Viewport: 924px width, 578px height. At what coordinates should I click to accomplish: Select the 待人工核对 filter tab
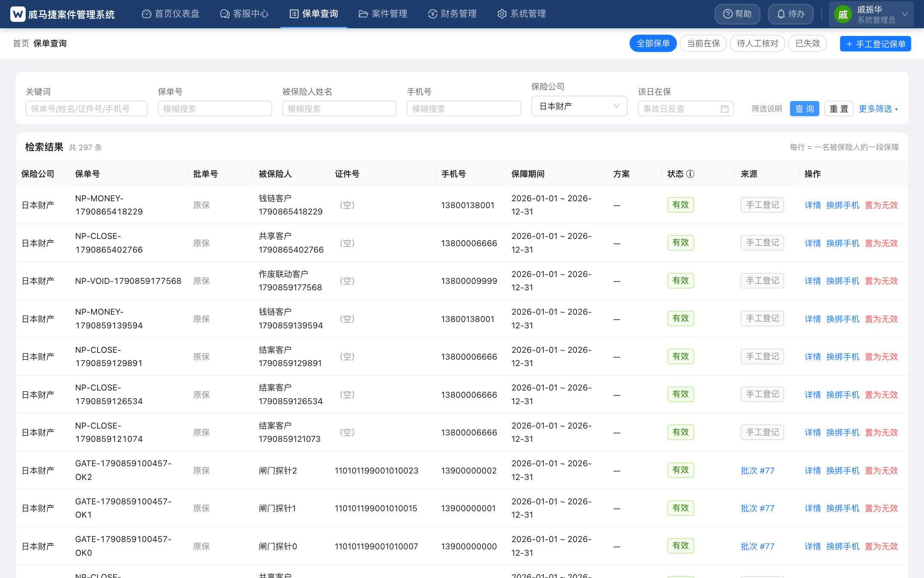[757, 43]
